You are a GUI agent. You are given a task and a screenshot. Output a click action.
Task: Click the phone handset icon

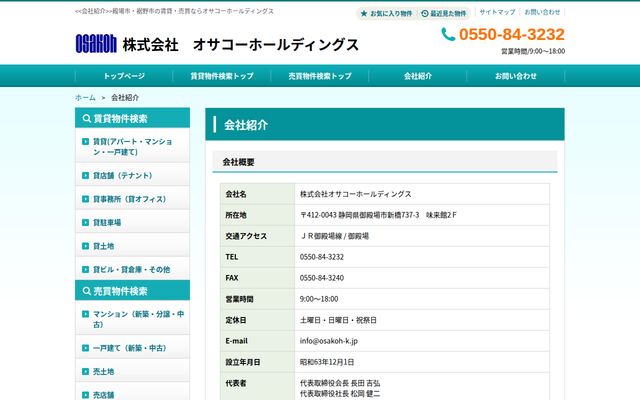pos(448,34)
